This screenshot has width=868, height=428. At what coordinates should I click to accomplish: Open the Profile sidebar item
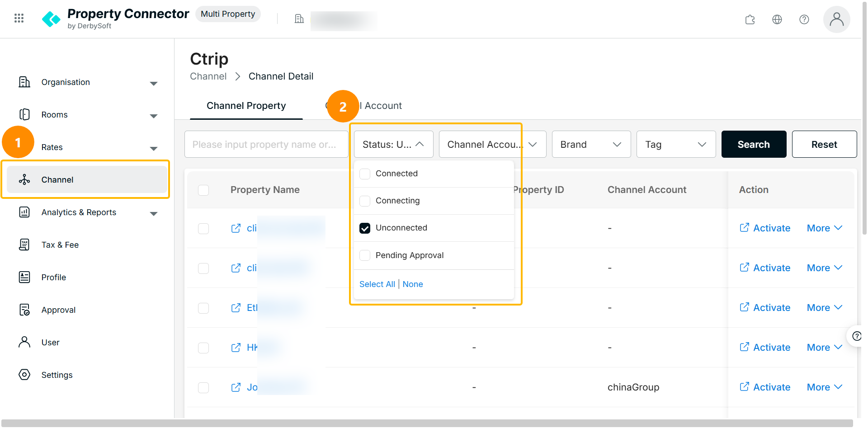pos(87,277)
